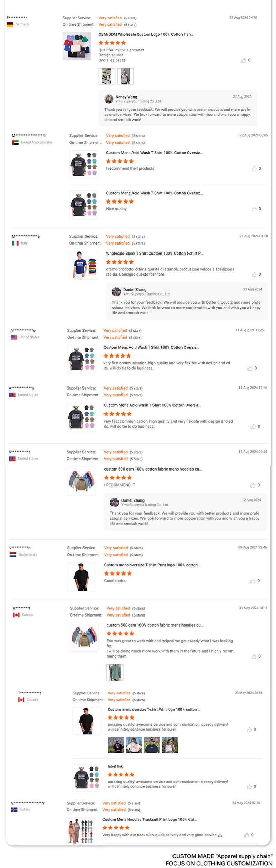Image resolution: width=276 pixels, height=868 pixels.
Task: Thumbs-up the "I RECOMMEND IT" hoodie review
Action: [253, 485]
